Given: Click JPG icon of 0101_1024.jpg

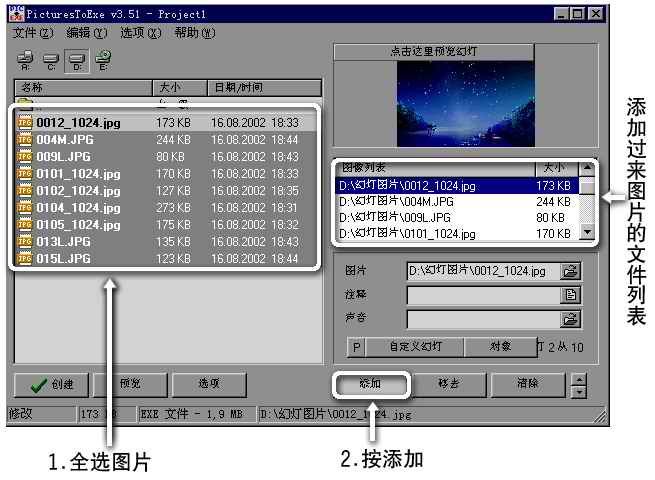Looking at the screenshot, I should 25,174.
